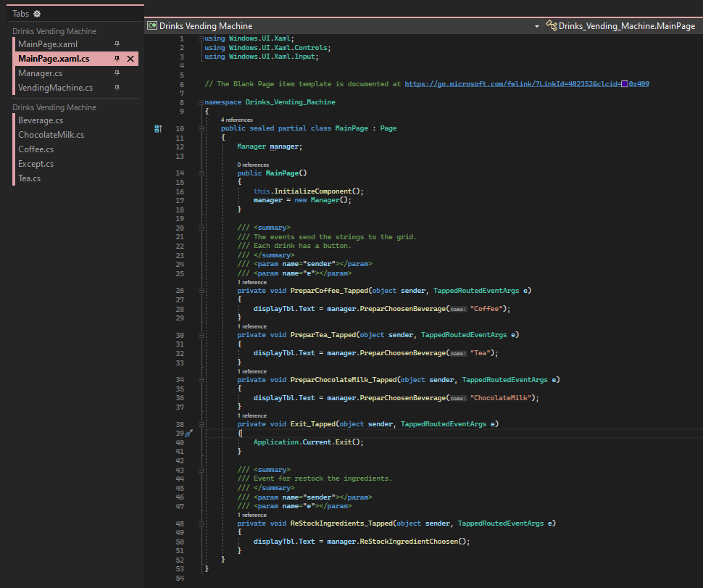The height and width of the screenshot is (588, 703).
Task: Open the document tab dropdown arrow
Action: (x=536, y=25)
